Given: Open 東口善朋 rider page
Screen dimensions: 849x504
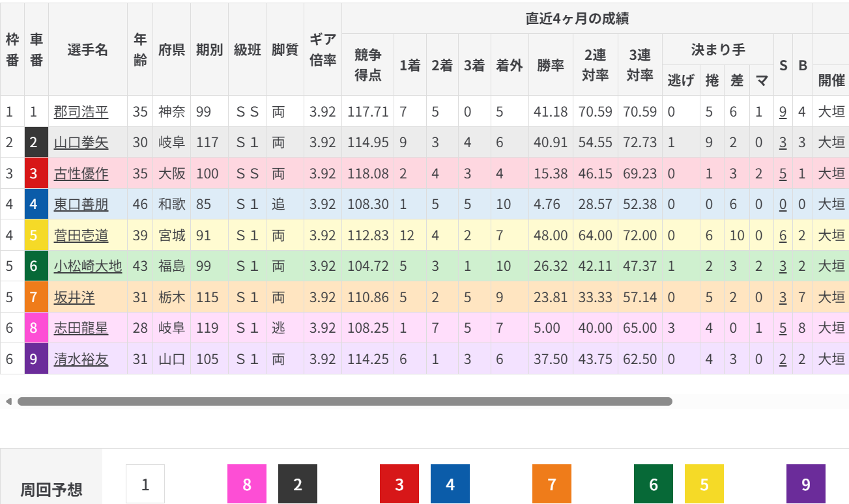Looking at the screenshot, I should 81,204.
